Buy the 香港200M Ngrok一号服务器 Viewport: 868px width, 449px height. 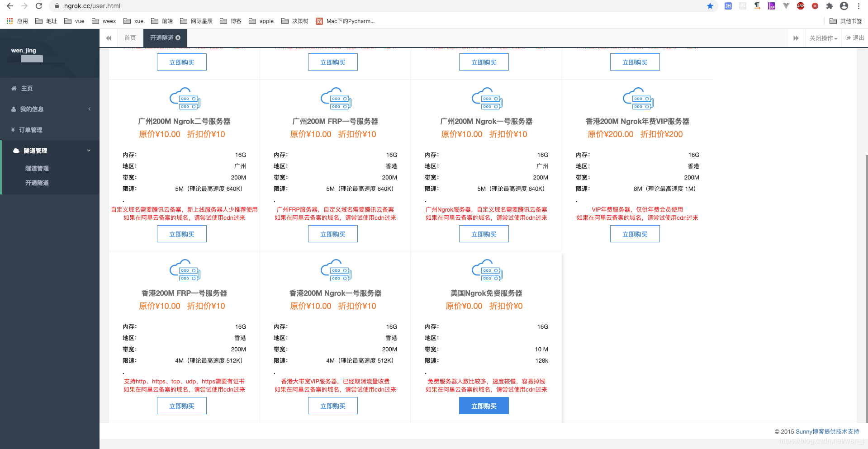tap(333, 406)
